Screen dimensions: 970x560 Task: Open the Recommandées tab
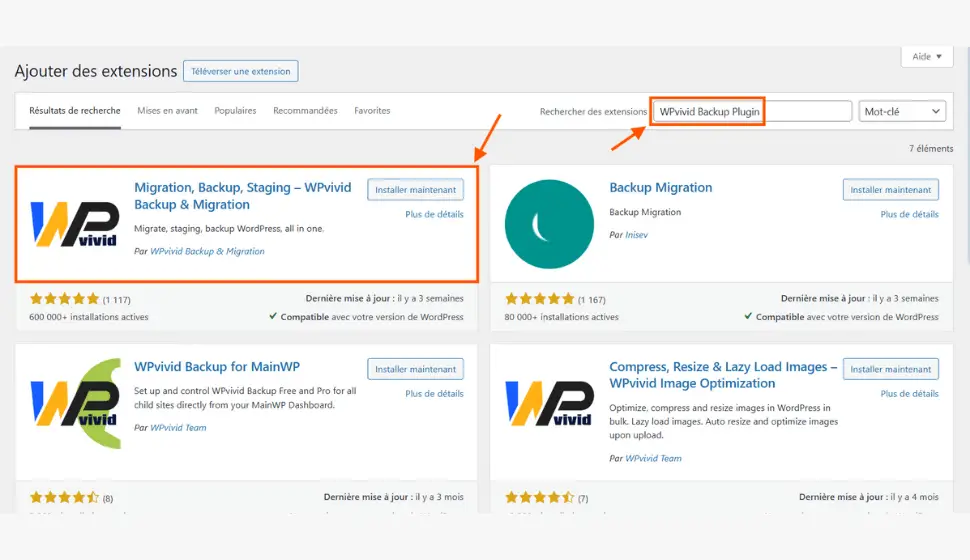[x=305, y=111]
